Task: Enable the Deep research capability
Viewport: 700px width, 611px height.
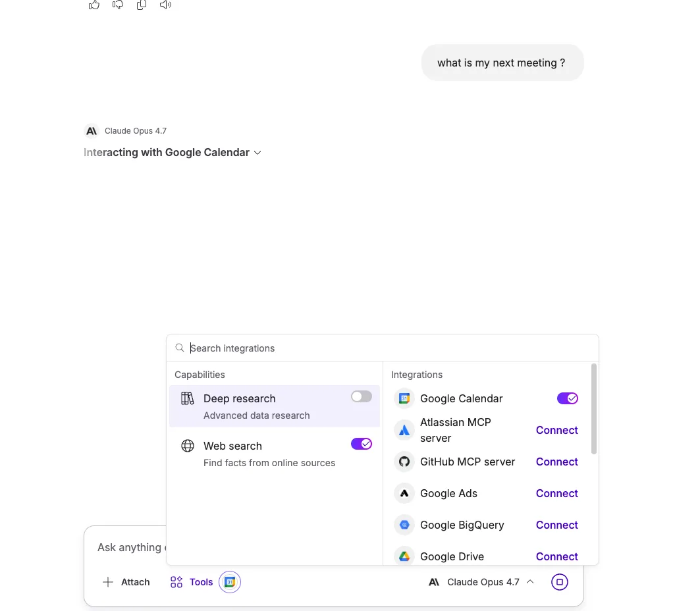Action: 361,396
